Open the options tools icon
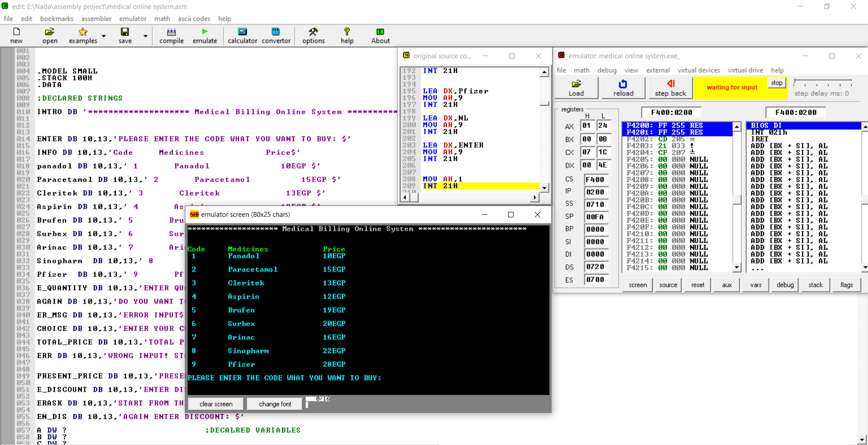 point(313,35)
